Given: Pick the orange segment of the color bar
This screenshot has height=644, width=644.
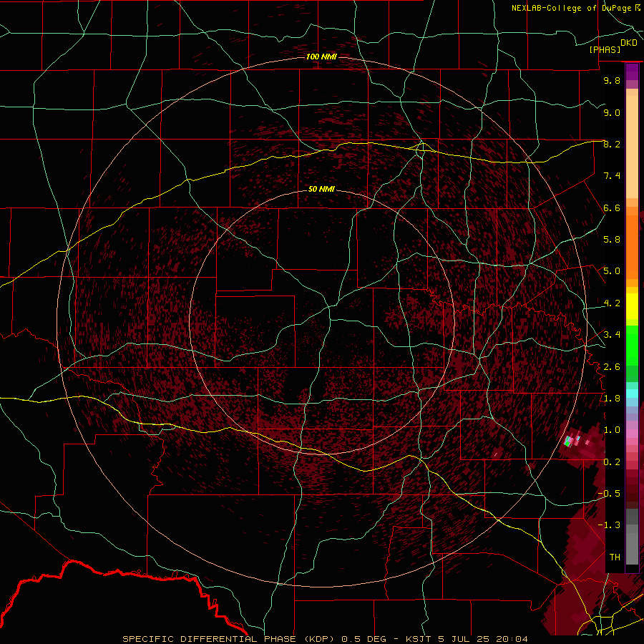Looking at the screenshot, I should tap(632, 246).
